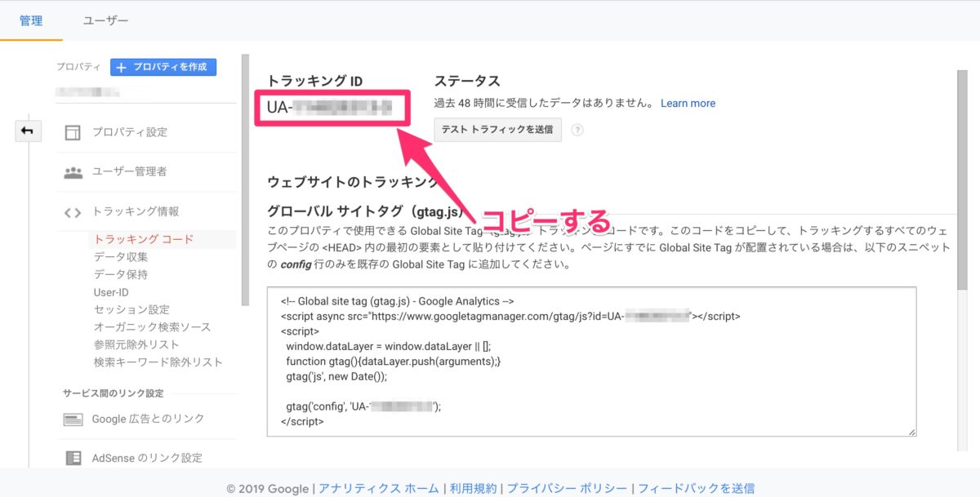Click the AdSense link settings icon
980x497 pixels.
coord(73,459)
